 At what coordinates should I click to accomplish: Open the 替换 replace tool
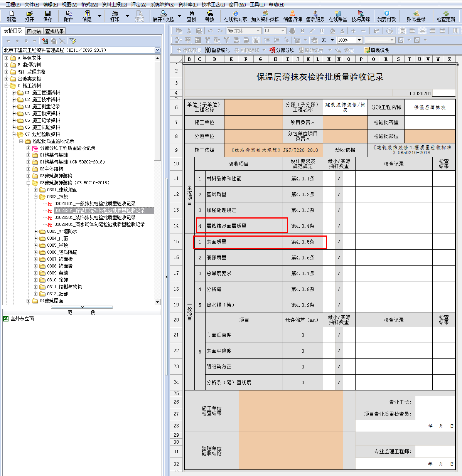point(209,16)
